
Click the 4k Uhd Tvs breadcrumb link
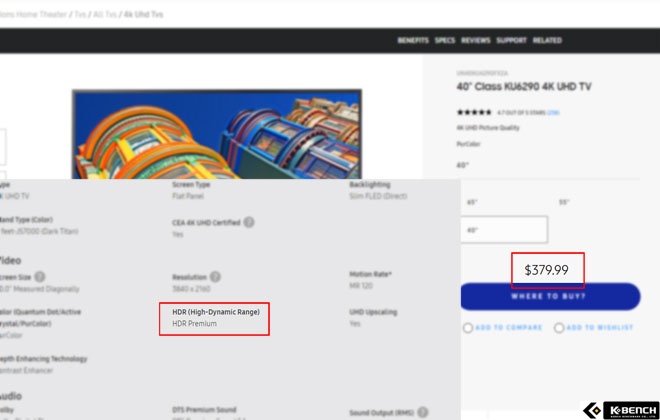tap(144, 14)
